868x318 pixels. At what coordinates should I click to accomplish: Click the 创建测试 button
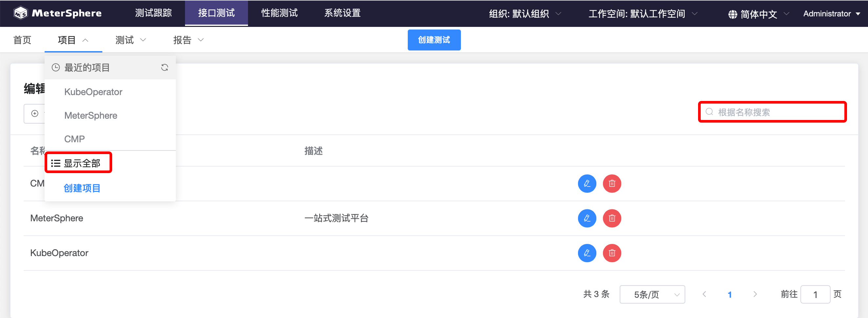click(x=434, y=40)
